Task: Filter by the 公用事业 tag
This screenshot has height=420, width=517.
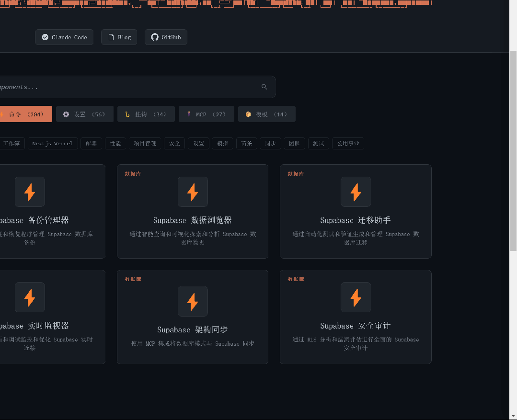Action: coord(348,143)
